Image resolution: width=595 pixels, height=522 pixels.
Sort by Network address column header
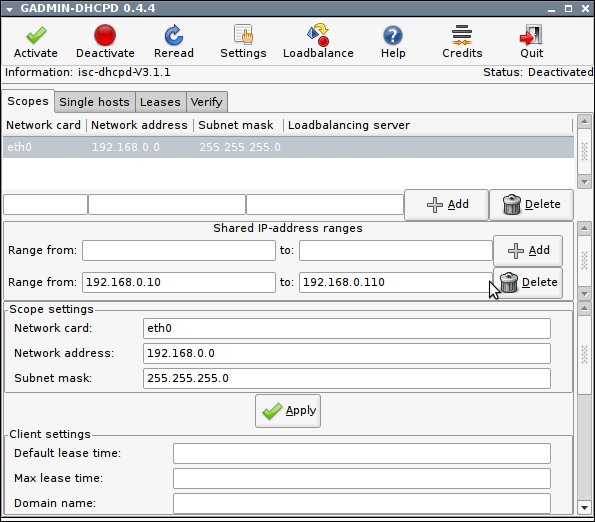tap(140, 125)
